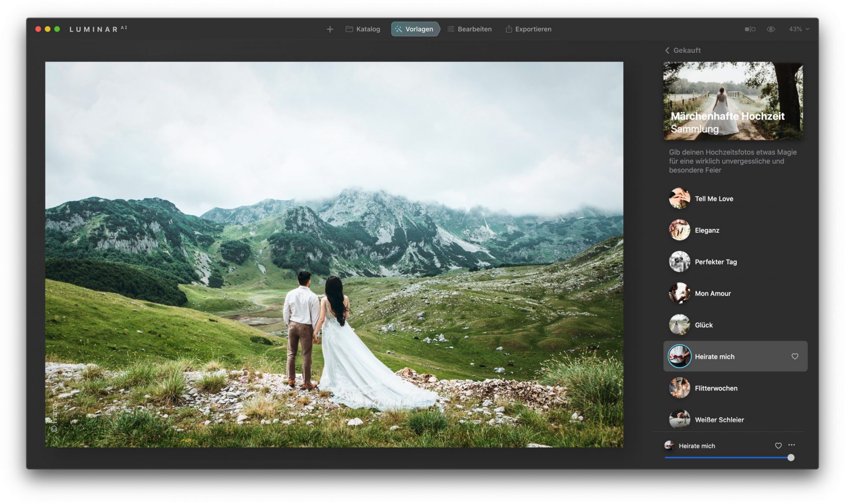Favorite the highlighted Heirate mich template
The height and width of the screenshot is (504, 845).
point(794,357)
